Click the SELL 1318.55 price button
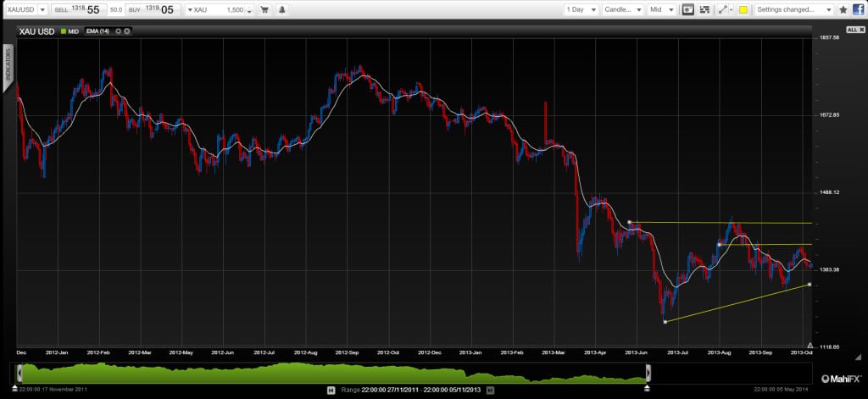This screenshot has height=399, width=868. click(77, 9)
